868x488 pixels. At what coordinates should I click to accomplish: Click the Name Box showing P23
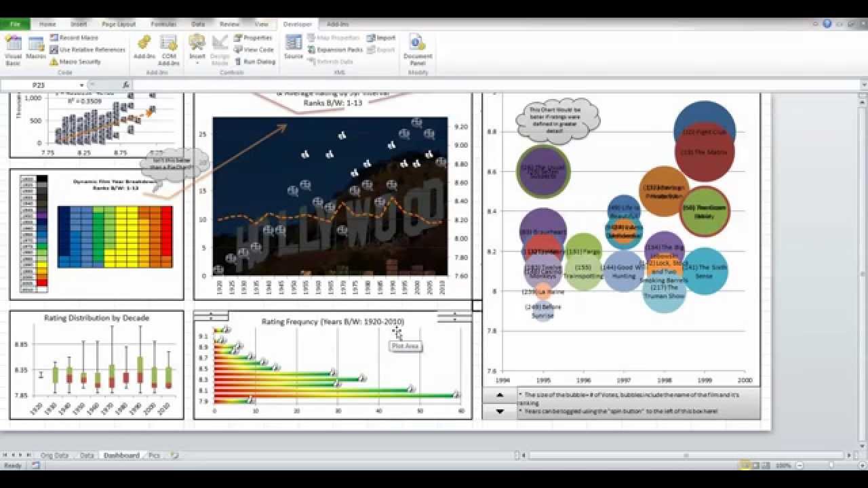tap(39, 85)
